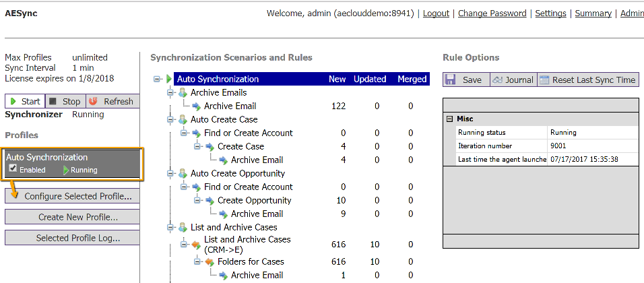Click the arrow icon of Create Case rule

click(x=210, y=147)
